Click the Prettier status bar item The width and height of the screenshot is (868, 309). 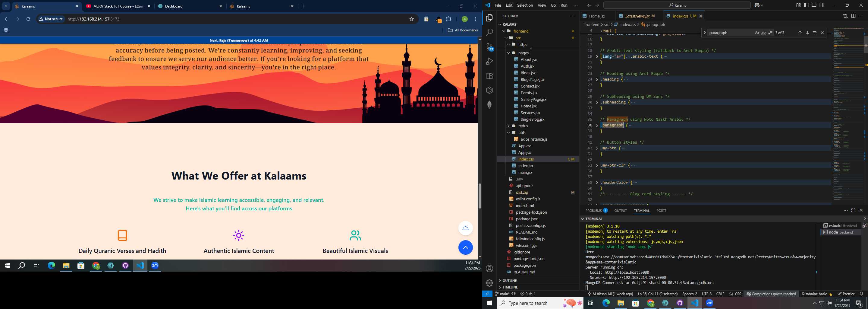pos(846,294)
